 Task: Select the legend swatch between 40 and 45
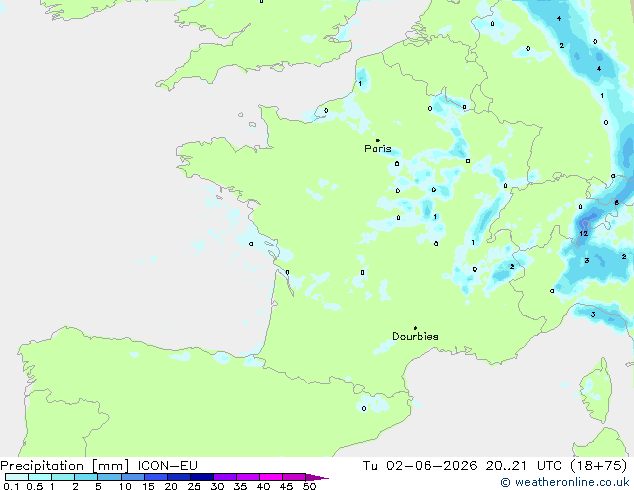[x=271, y=477]
